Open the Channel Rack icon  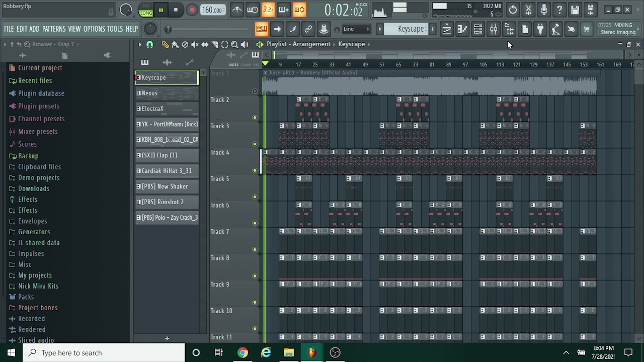(477, 29)
